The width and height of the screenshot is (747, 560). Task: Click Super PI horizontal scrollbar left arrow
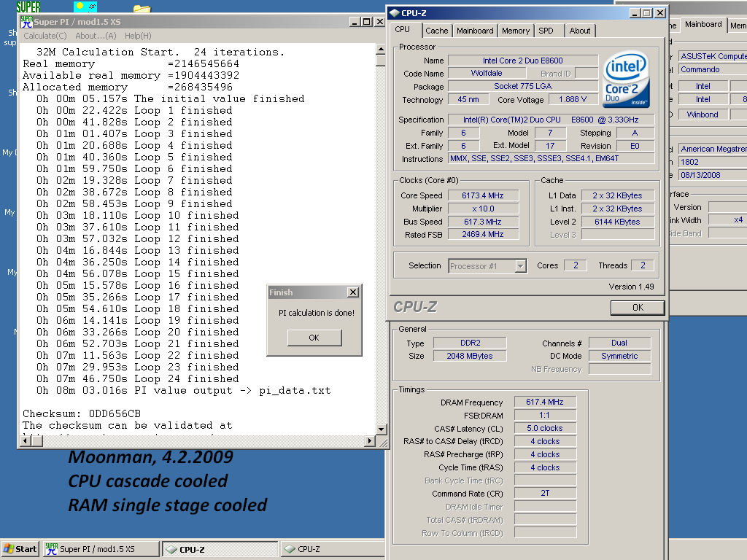[x=26, y=441]
